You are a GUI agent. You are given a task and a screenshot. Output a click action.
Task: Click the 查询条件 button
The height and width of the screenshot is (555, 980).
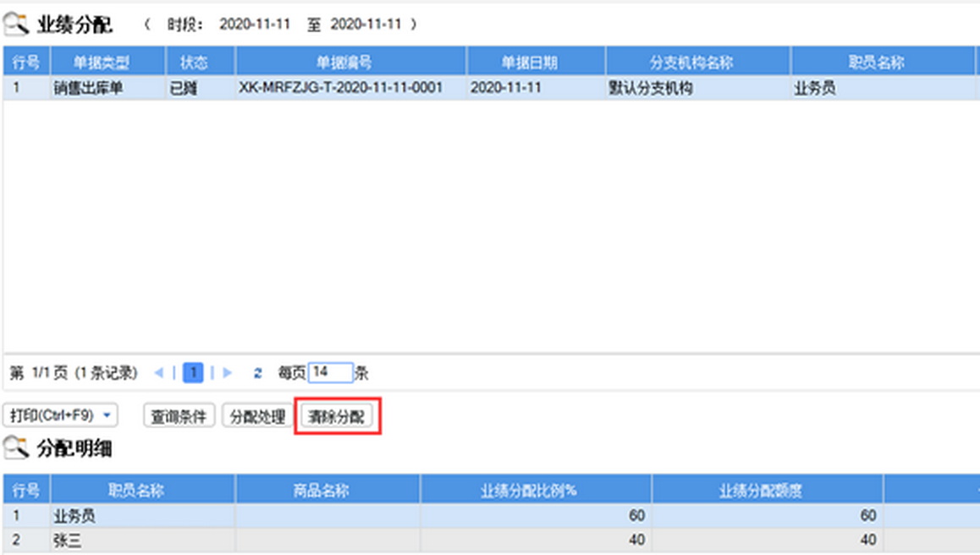[x=179, y=416]
